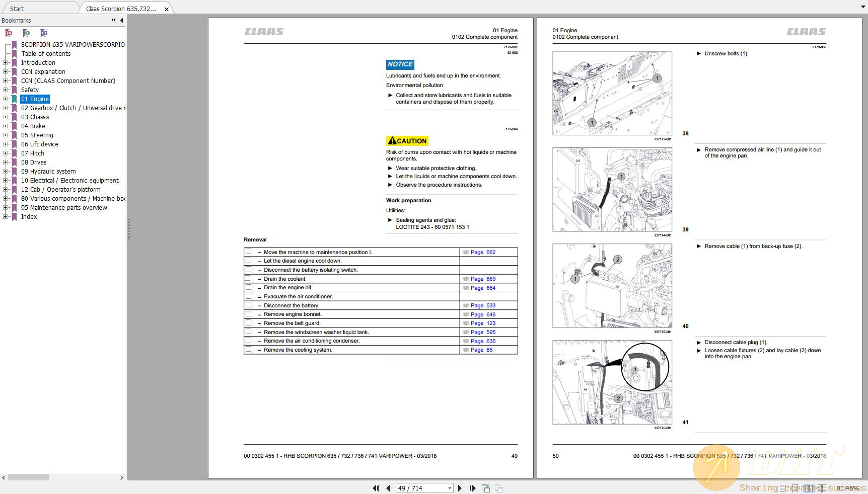The height and width of the screenshot is (494, 868).
Task: Click the greyed next view navigation icon
Action: (x=499, y=488)
